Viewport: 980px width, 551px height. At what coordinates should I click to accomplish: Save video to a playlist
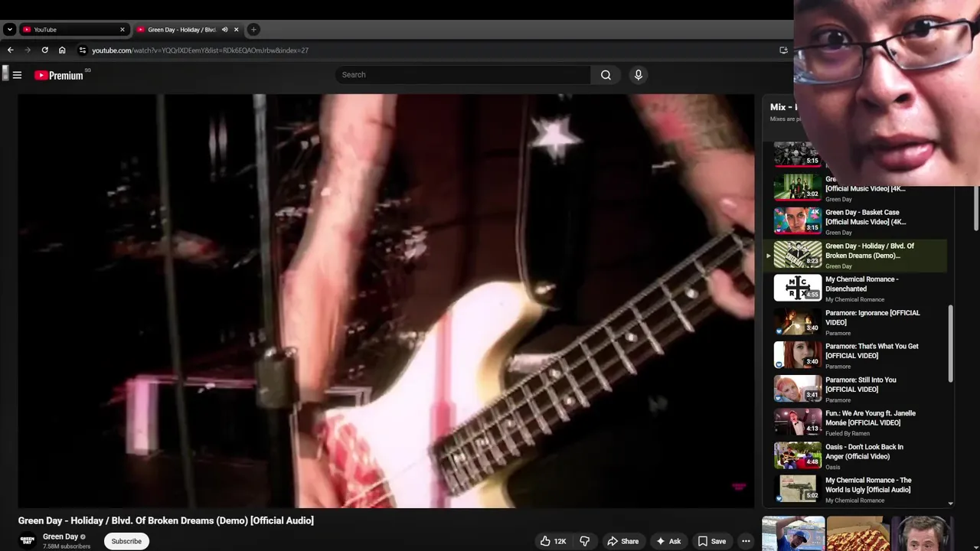tap(711, 541)
